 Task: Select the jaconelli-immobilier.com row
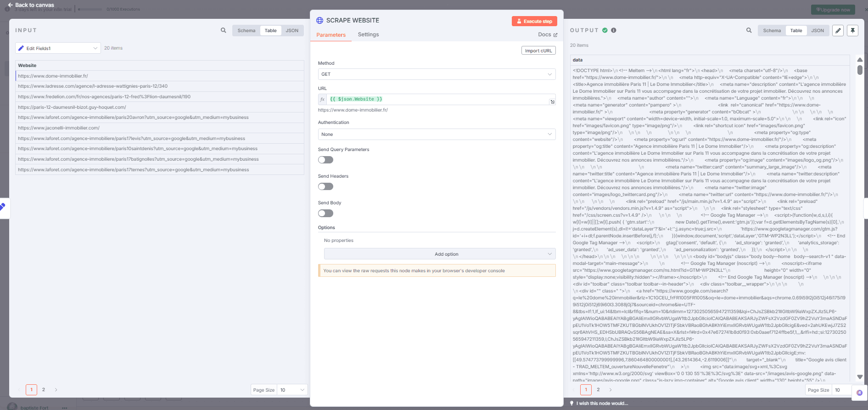[x=160, y=128]
